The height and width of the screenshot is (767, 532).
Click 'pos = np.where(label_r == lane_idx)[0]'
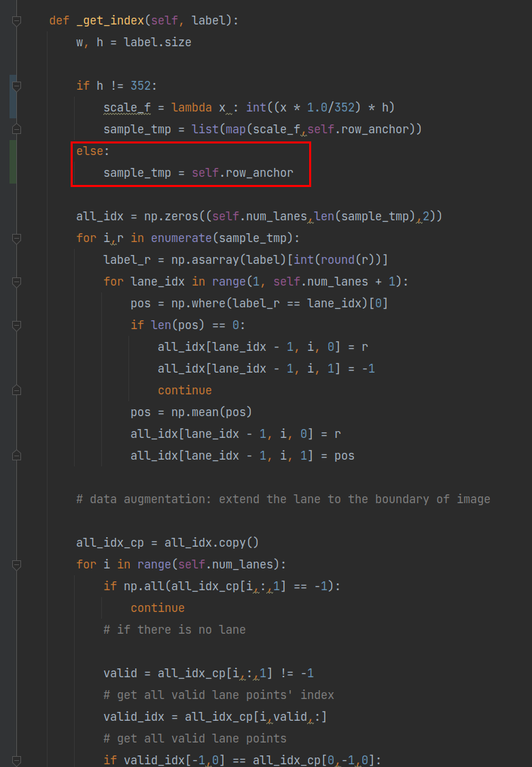[x=259, y=303]
